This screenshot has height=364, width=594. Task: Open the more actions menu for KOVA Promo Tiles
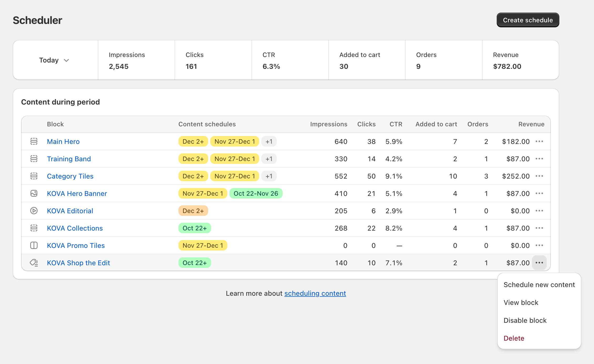click(539, 245)
